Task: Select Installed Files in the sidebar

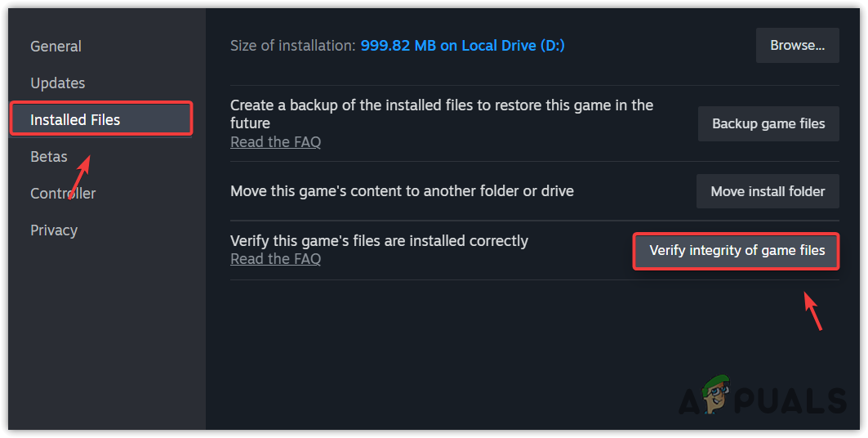Action: pos(75,120)
